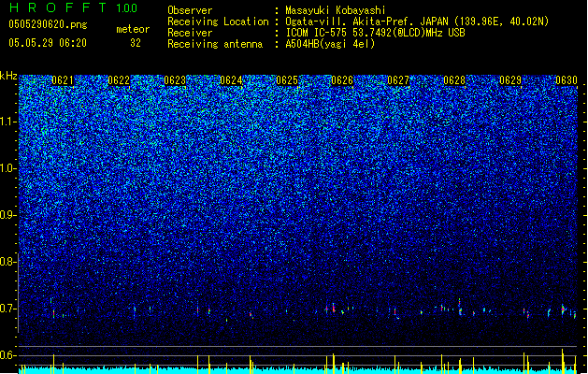Click the version number 1.00
The image size is (588, 374).
pos(127,8)
